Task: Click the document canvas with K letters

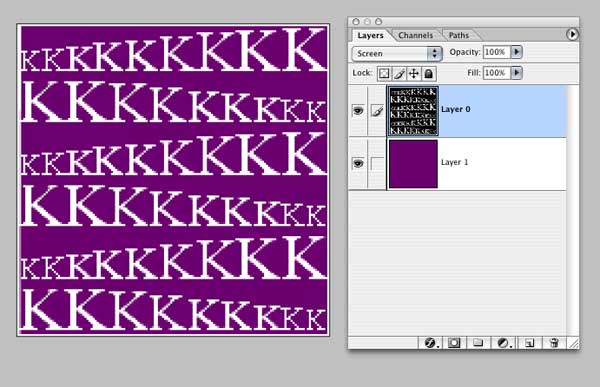Action: pos(173,180)
